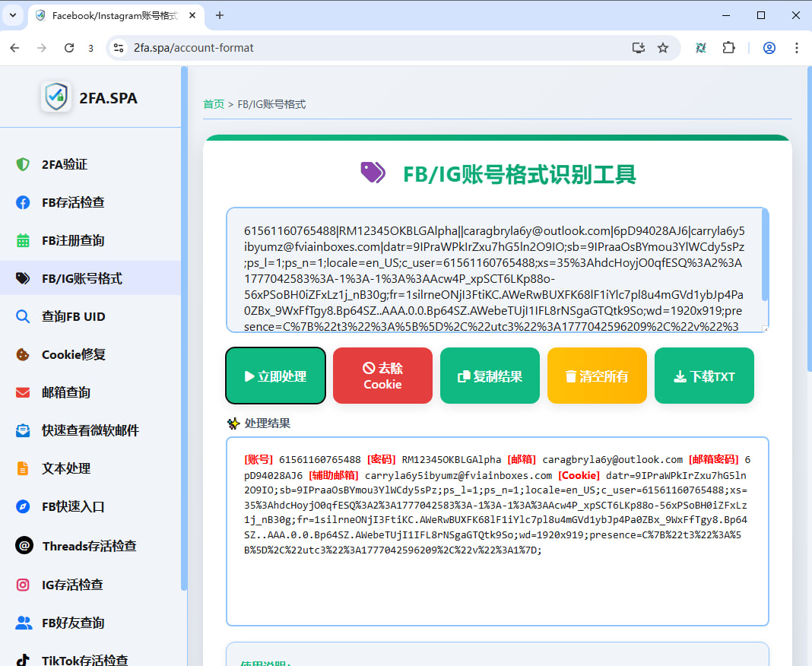Click the 复制结果 copy button

point(490,376)
